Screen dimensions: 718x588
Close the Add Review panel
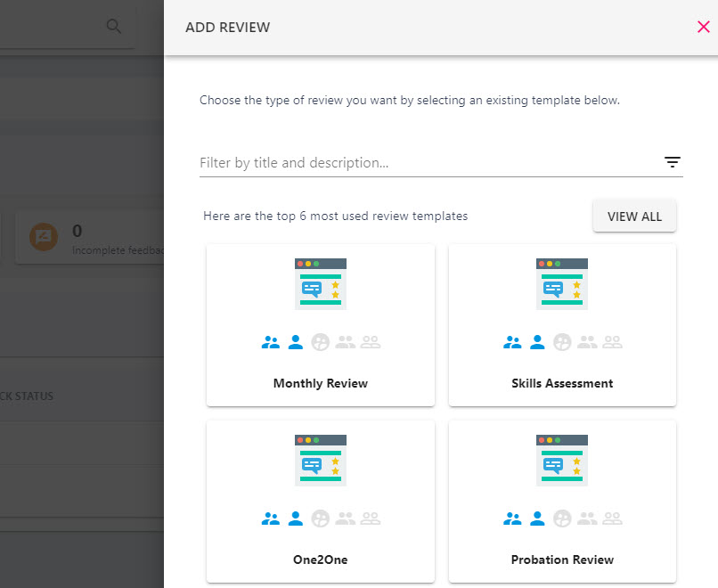point(704,27)
